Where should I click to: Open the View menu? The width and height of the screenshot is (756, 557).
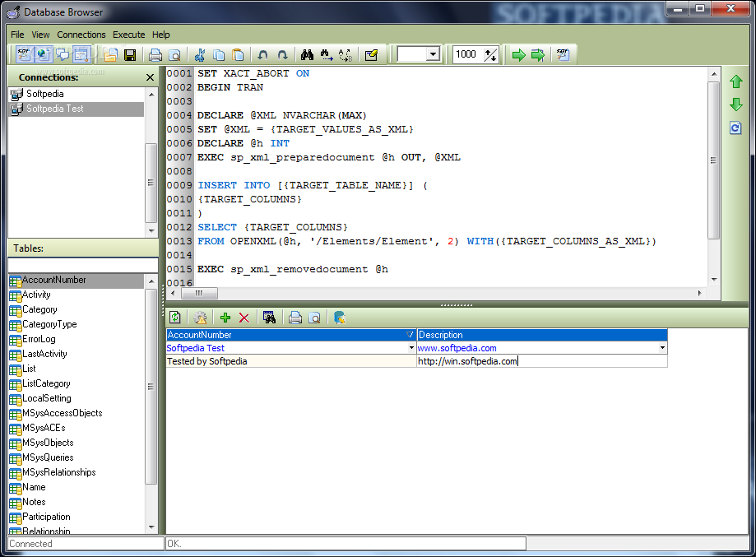40,35
